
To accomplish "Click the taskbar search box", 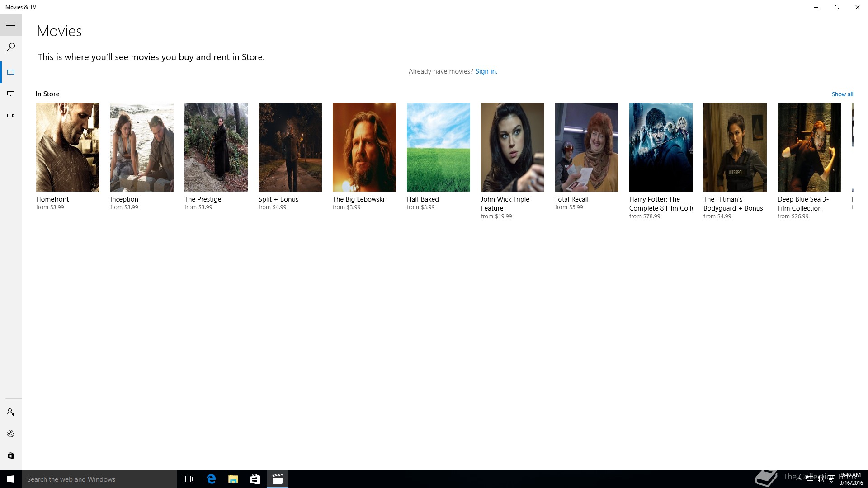I will [x=99, y=479].
